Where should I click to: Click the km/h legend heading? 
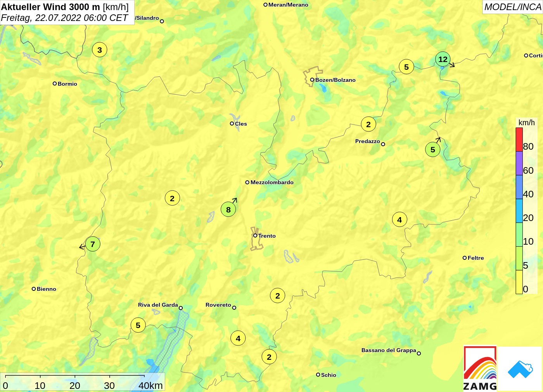point(527,123)
